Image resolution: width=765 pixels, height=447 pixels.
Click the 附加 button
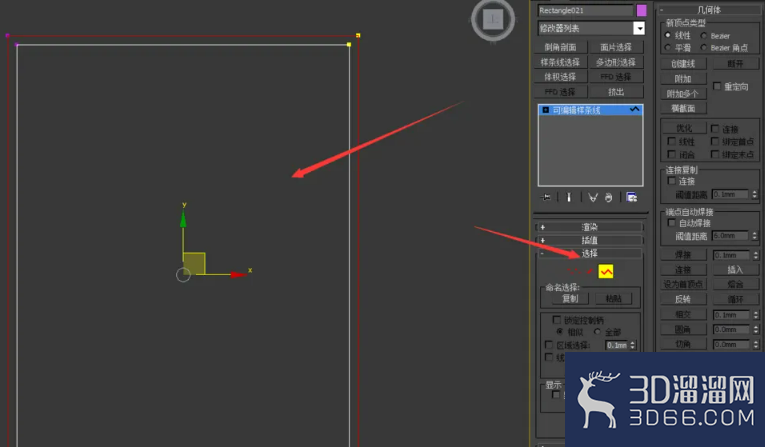click(683, 79)
